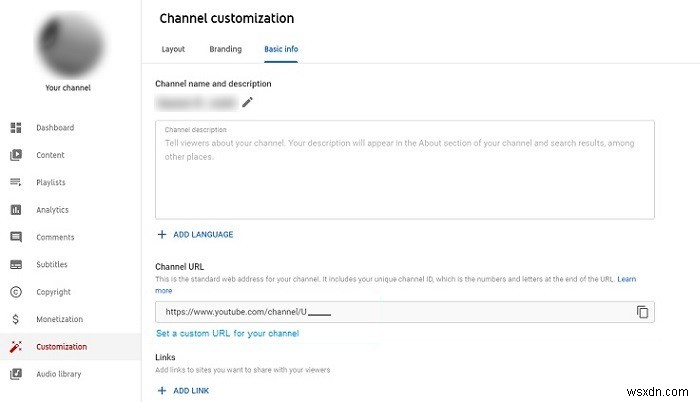Image resolution: width=700 pixels, height=402 pixels.
Task: Open the Subtitles menu label
Action: 52,264
